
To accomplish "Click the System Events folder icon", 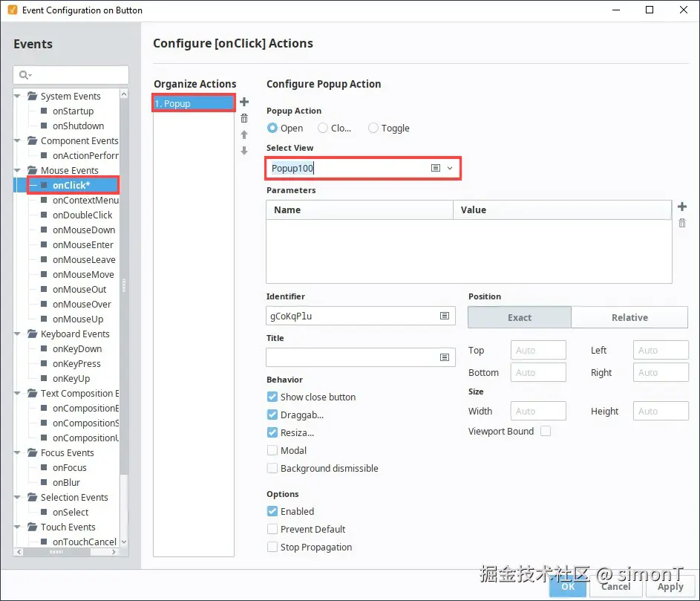I will pyautogui.click(x=32, y=96).
